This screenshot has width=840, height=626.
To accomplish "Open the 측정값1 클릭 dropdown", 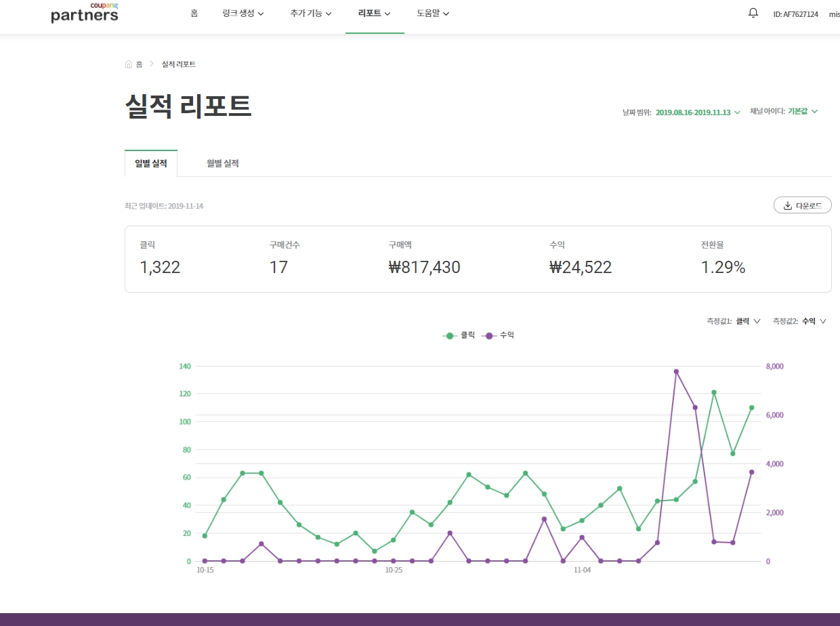I will point(748,321).
